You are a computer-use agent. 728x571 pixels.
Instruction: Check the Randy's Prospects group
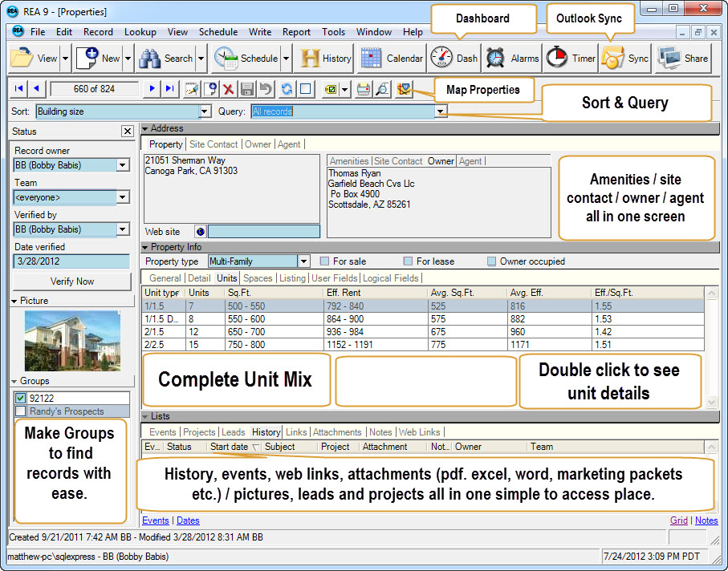click(20, 411)
